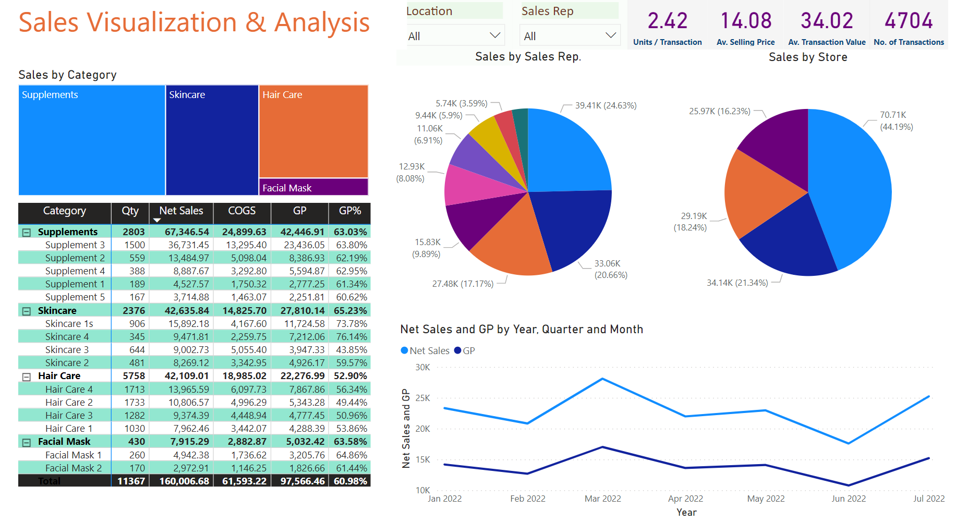
Task: Click the Units / Transaction KPI card
Action: pyautogui.click(x=668, y=23)
